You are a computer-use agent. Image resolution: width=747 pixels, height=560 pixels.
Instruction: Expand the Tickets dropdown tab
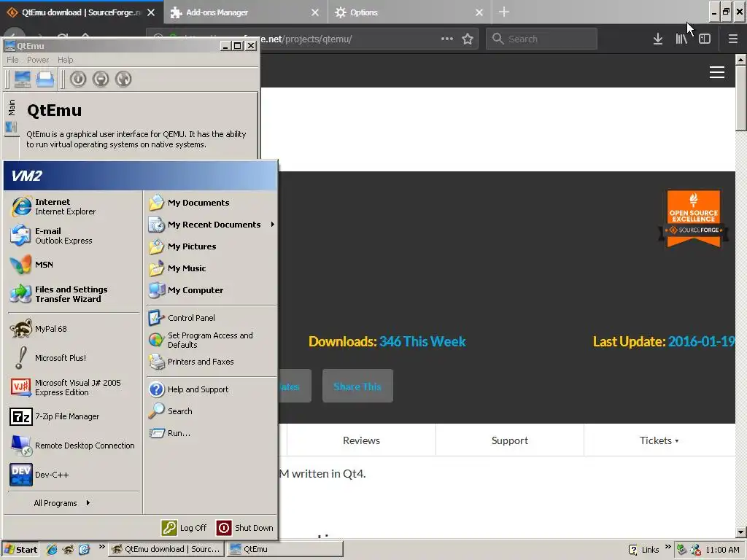pos(659,440)
